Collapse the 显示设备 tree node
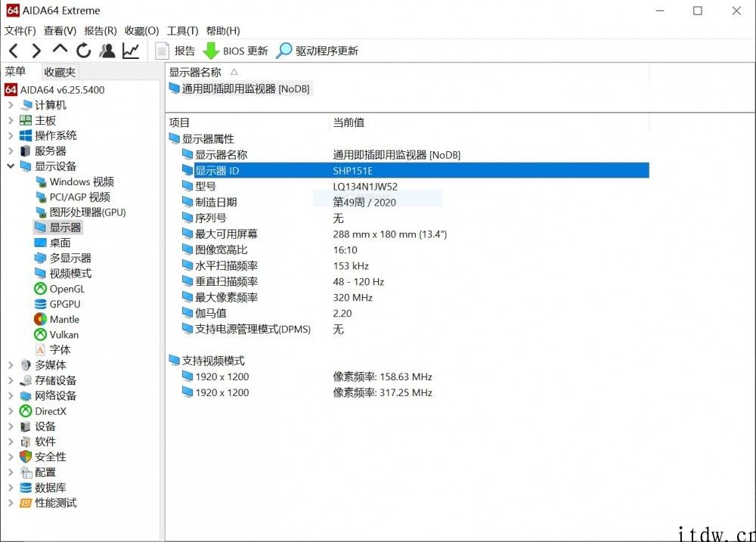Screen dimensions: 756x542 11,166
